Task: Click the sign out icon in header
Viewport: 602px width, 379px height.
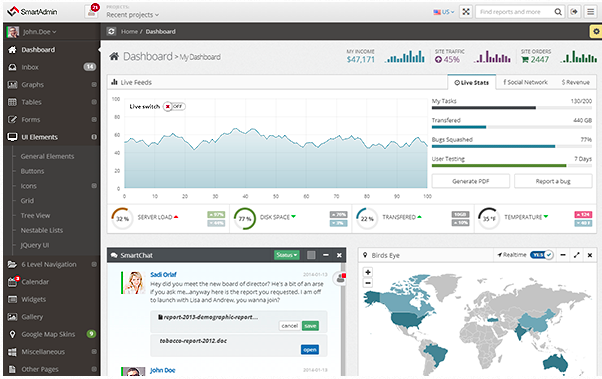Action: 574,12
